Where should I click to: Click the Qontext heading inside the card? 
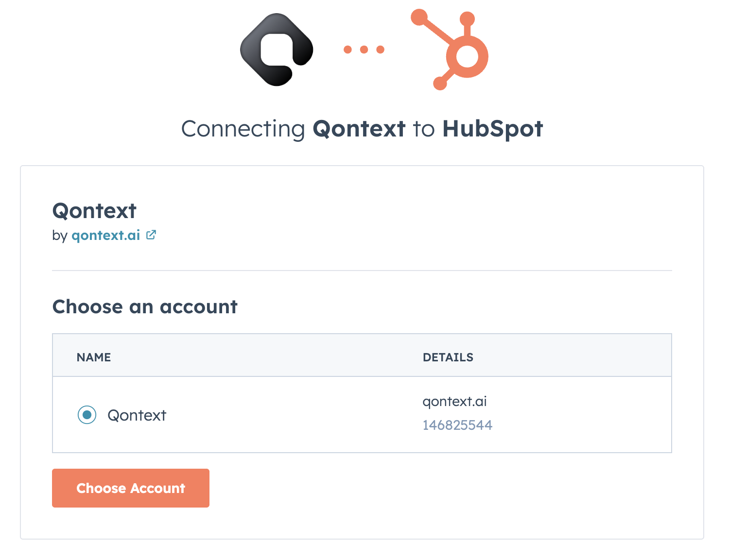click(x=94, y=211)
